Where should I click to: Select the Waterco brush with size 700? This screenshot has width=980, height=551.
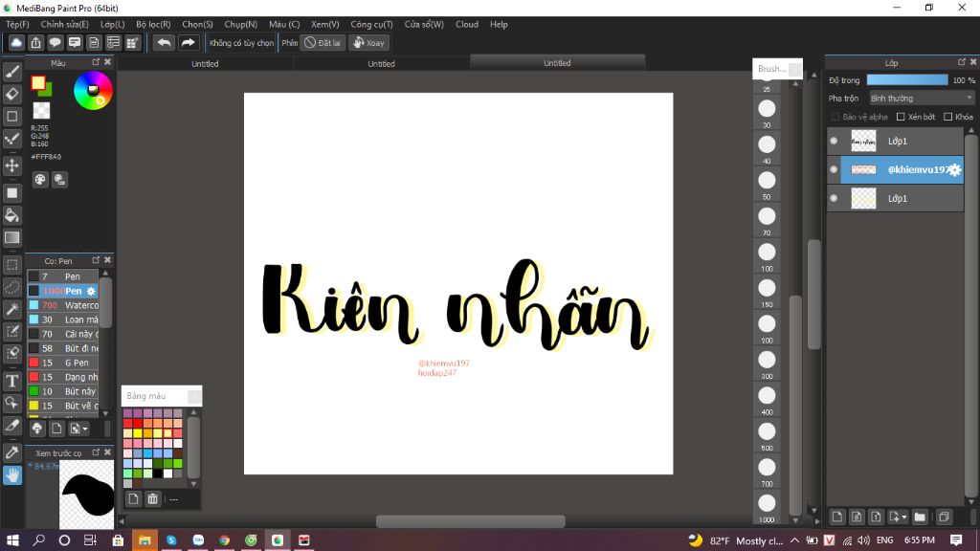62,305
